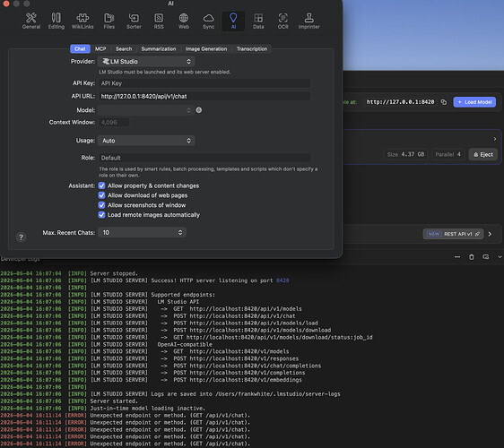
Task: Open the OCR settings pane
Action: pos(282,22)
